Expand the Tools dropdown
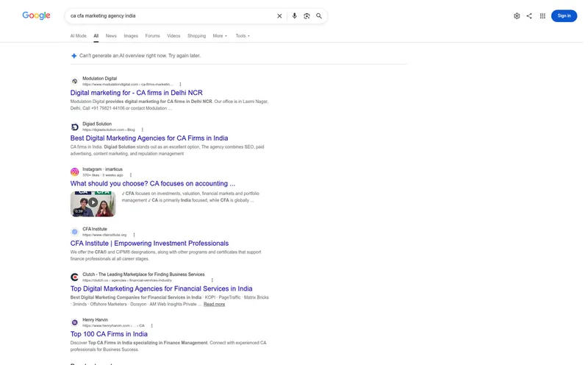 point(243,36)
